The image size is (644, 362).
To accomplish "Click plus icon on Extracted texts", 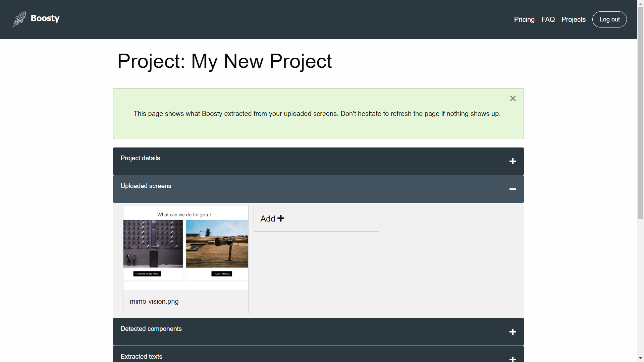I will tap(512, 359).
